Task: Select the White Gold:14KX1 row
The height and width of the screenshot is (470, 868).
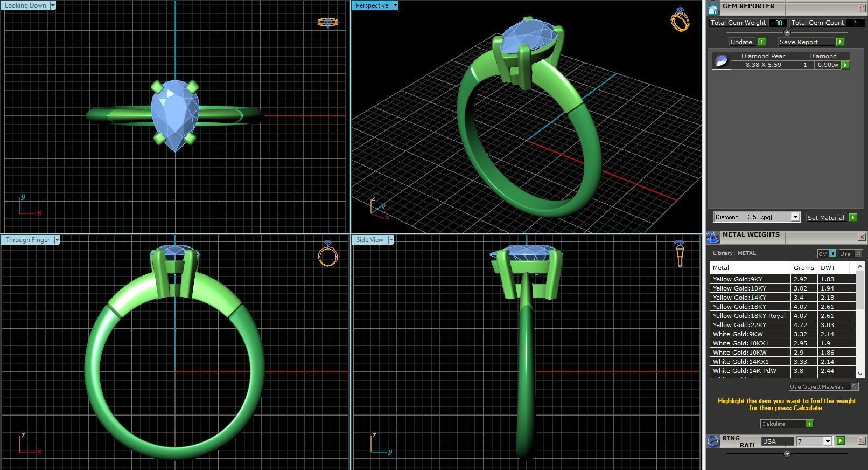Action: coord(782,362)
